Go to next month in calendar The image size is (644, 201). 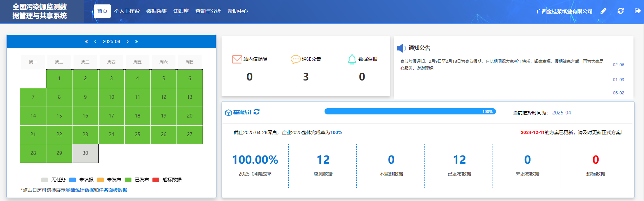pyautogui.click(x=128, y=41)
